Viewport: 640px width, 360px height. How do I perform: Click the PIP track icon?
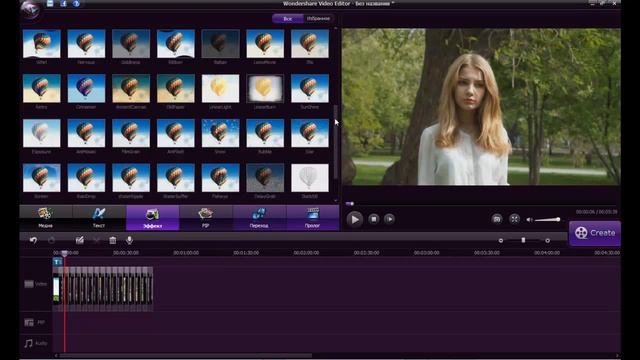tap(29, 322)
